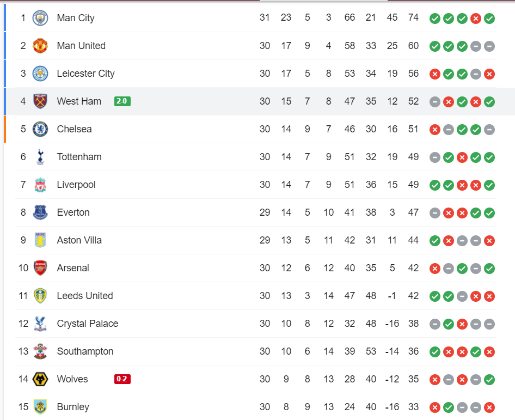The image size is (515, 420).
Task: Click Burnley's green win form icon
Action: point(448,407)
